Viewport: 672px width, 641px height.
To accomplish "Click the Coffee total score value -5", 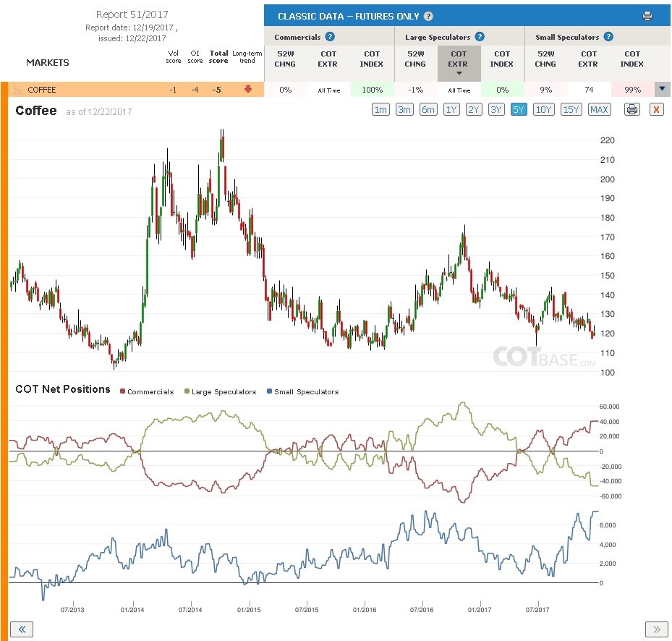I will (x=217, y=90).
